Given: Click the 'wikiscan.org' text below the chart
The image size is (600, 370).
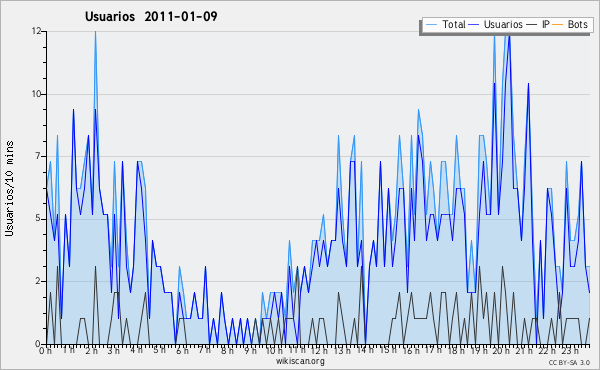Looking at the screenshot, I should coord(300,361).
